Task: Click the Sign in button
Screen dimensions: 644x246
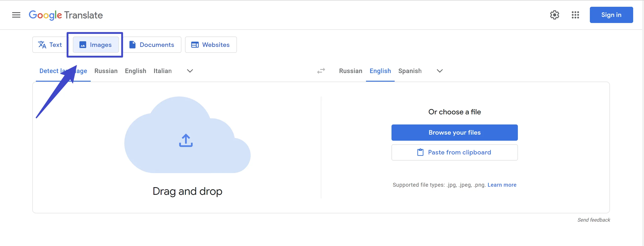Action: (x=611, y=15)
